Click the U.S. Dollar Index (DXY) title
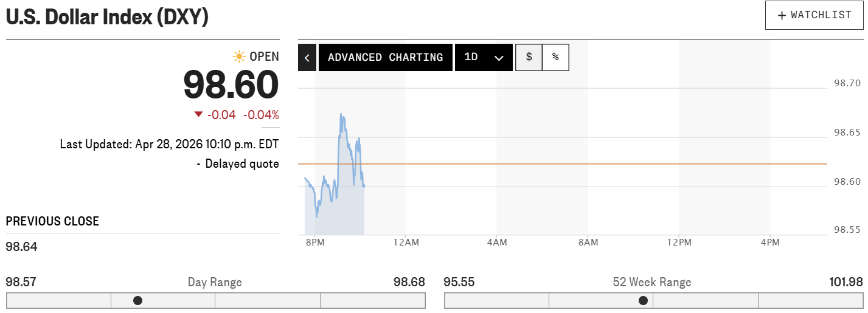The width and height of the screenshot is (868, 313). [x=107, y=17]
